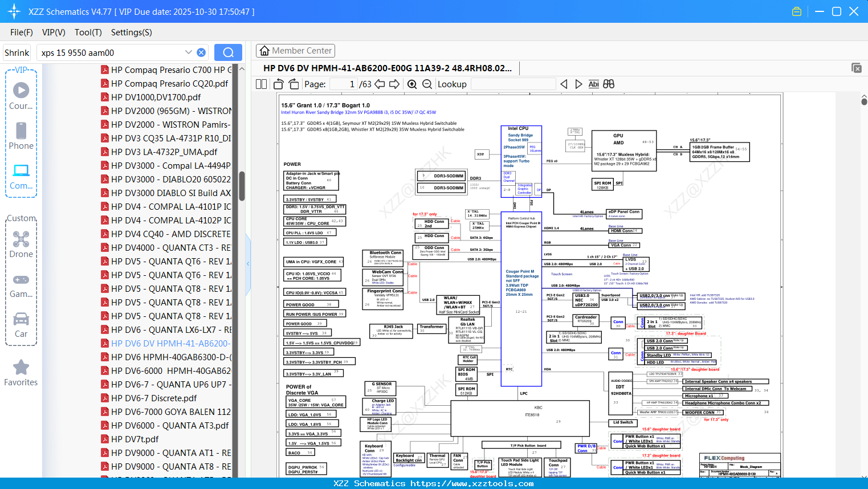Open the xzztools.com link in the status bar
This screenshot has width=868, height=489.
coord(472,483)
